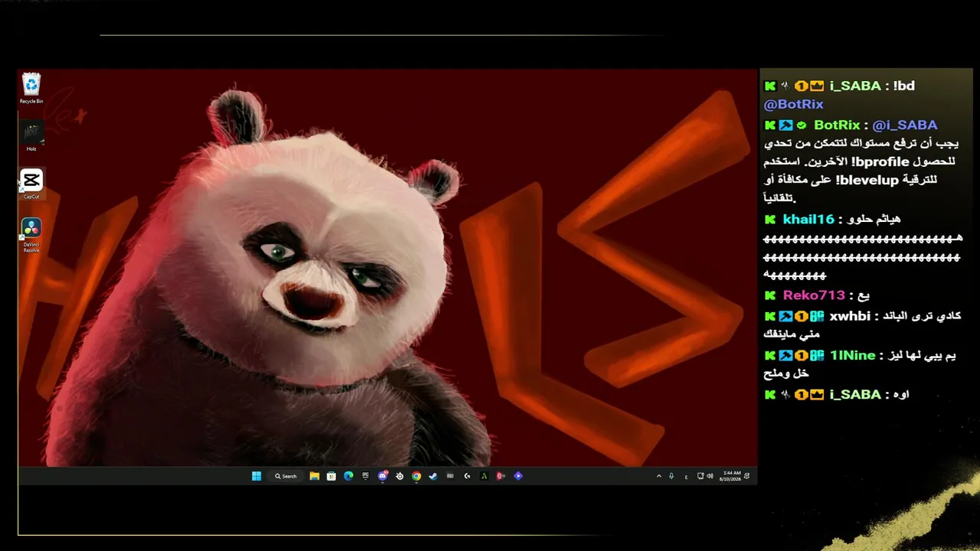Viewport: 980px width, 551px height.
Task: Click the khail16 username in chat
Action: point(808,219)
